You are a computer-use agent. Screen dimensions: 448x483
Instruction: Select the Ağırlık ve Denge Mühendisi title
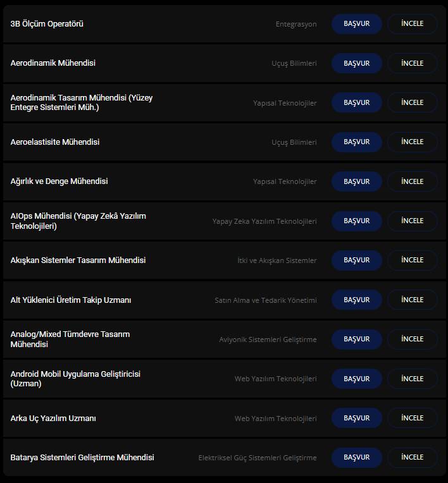click(x=59, y=181)
